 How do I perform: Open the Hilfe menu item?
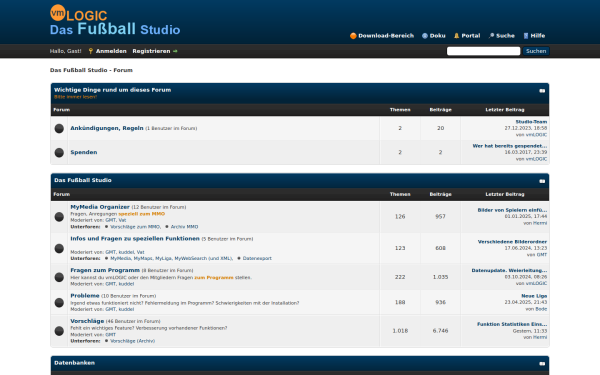coord(538,36)
